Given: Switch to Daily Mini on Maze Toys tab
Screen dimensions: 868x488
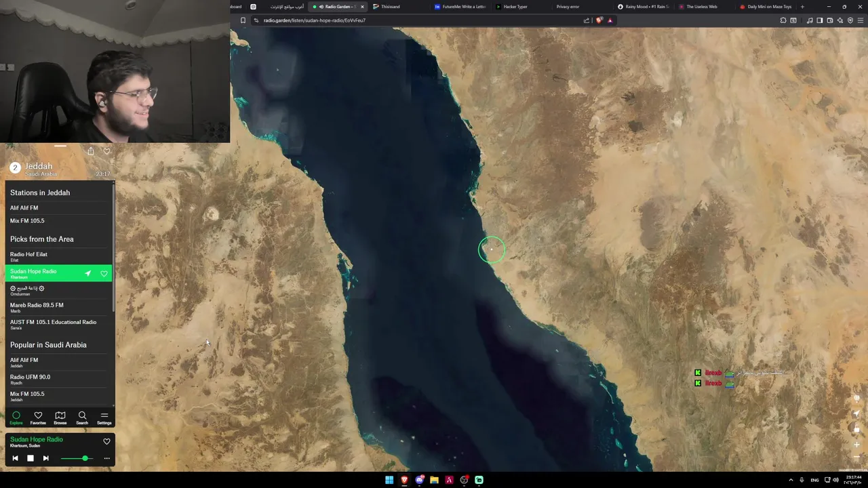Looking at the screenshot, I should point(767,7).
